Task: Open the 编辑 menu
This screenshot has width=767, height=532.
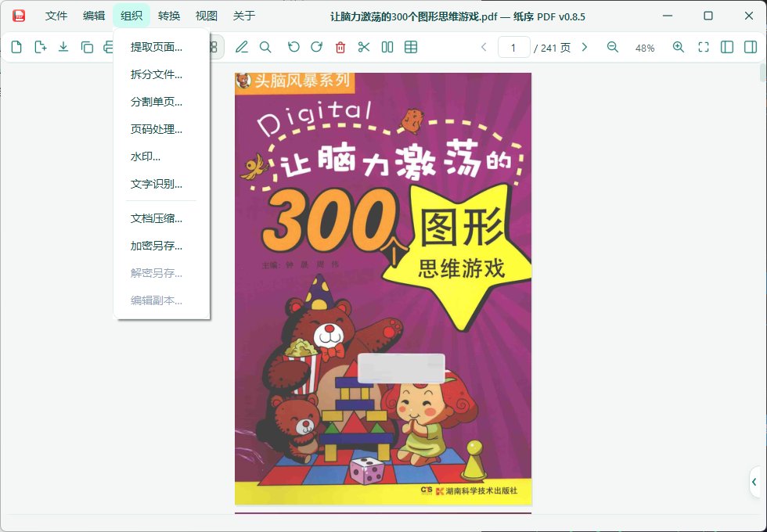Action: [94, 16]
